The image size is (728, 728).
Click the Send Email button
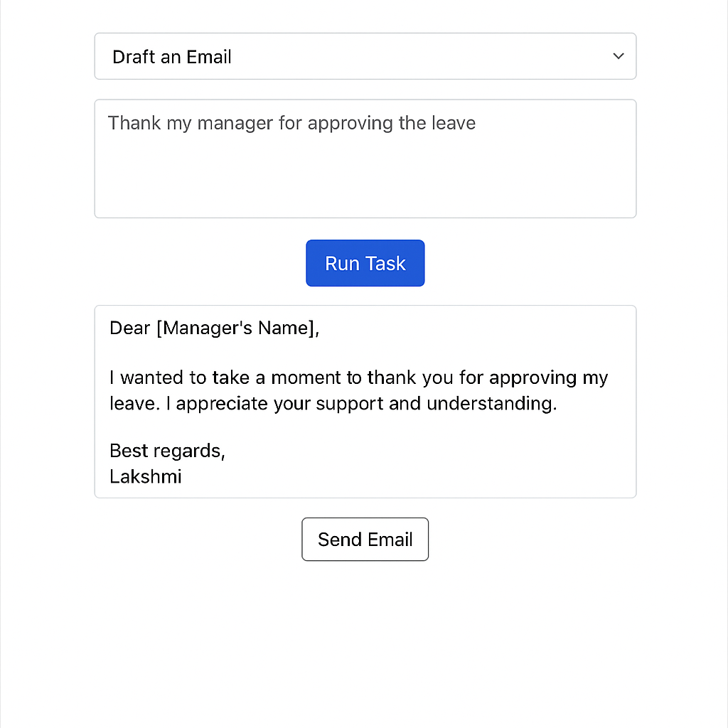[365, 540]
